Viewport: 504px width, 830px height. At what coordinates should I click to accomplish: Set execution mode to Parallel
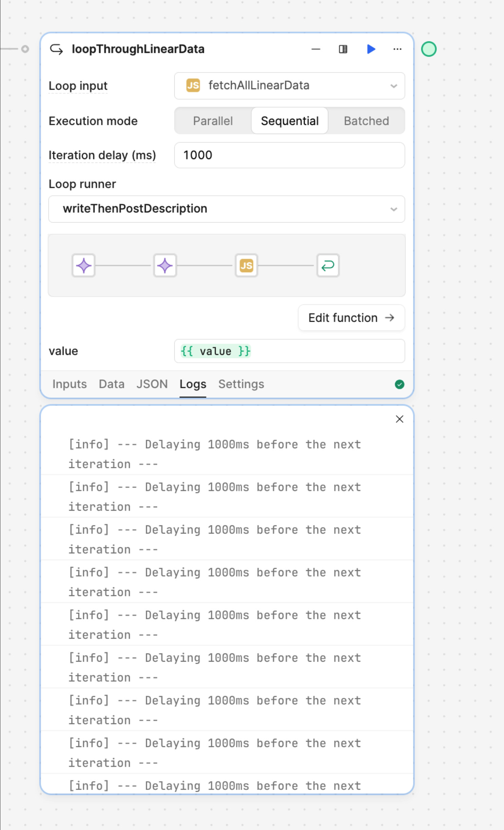[x=213, y=121]
